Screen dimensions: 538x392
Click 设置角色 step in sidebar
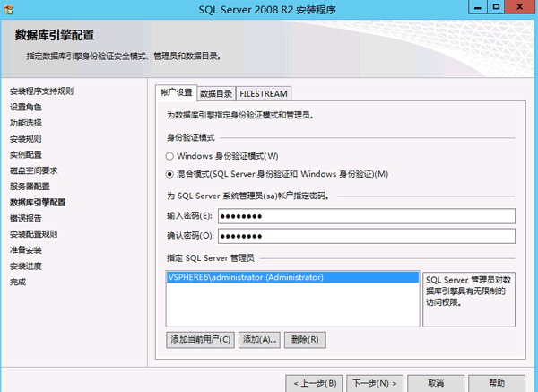26,107
